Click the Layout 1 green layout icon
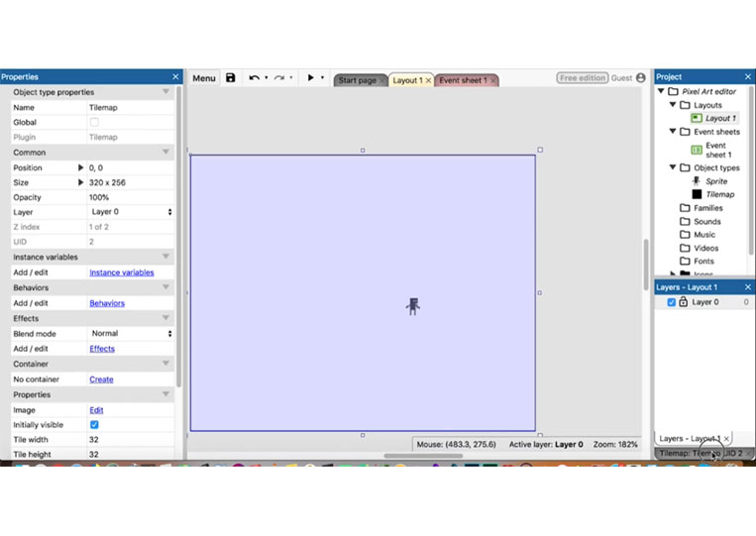This screenshot has width=756, height=536. (697, 118)
